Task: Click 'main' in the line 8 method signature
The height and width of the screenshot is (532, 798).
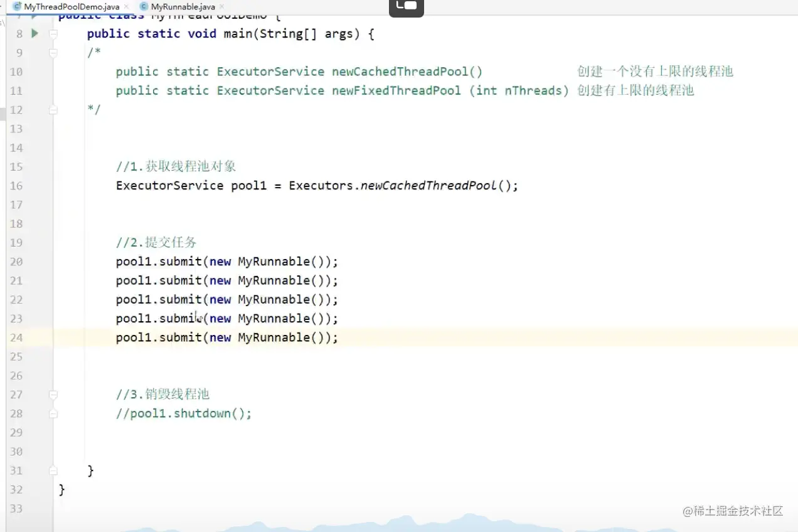Action: [x=238, y=34]
